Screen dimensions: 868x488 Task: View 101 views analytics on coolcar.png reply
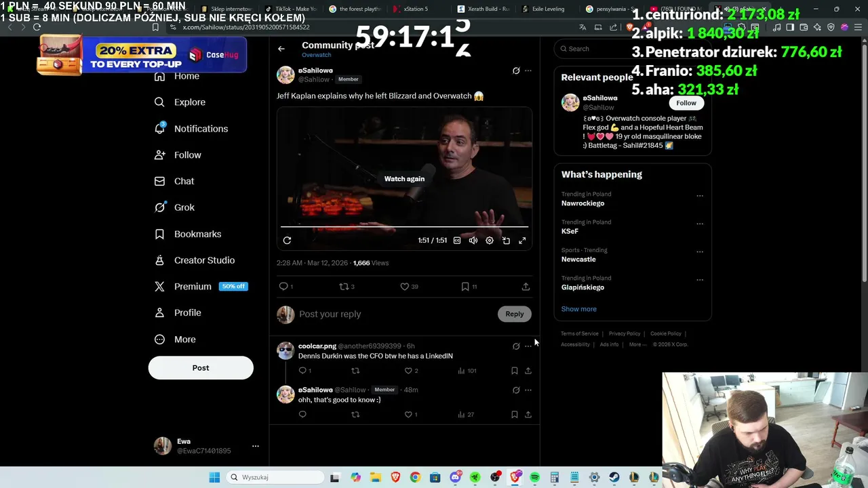coord(467,371)
